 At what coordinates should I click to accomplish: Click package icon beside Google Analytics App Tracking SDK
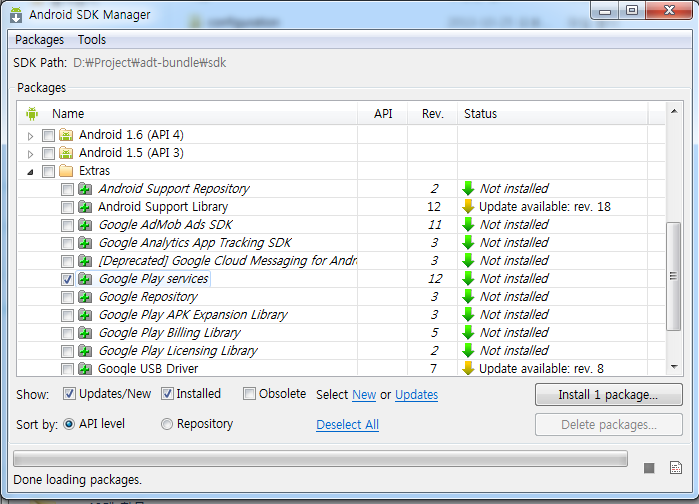[x=85, y=243]
